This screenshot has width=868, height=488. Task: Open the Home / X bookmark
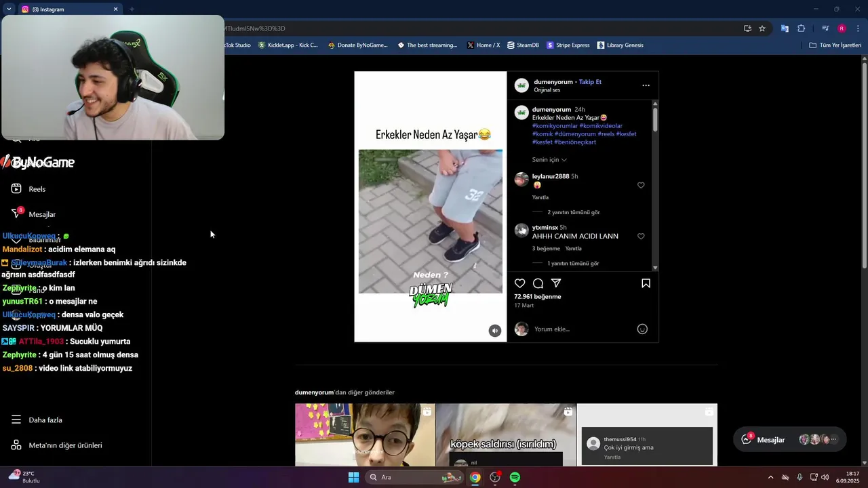click(484, 45)
